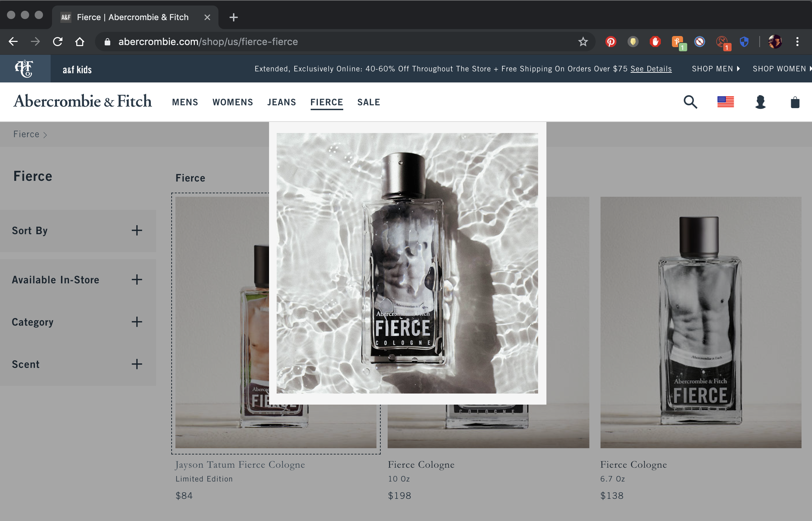Open the Pinterest extension
The image size is (812, 521).
pos(611,42)
